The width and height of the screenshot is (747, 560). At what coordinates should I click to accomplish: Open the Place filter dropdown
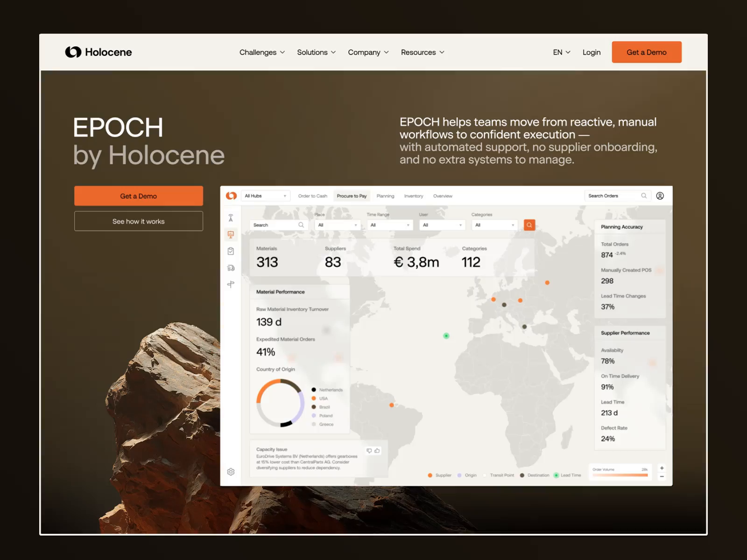(338, 225)
